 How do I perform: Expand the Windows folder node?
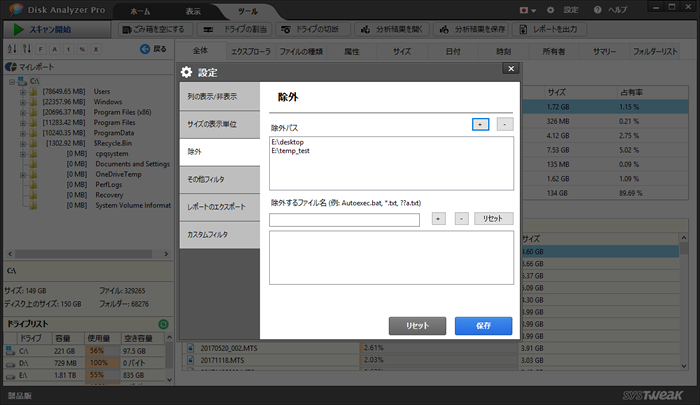23,102
